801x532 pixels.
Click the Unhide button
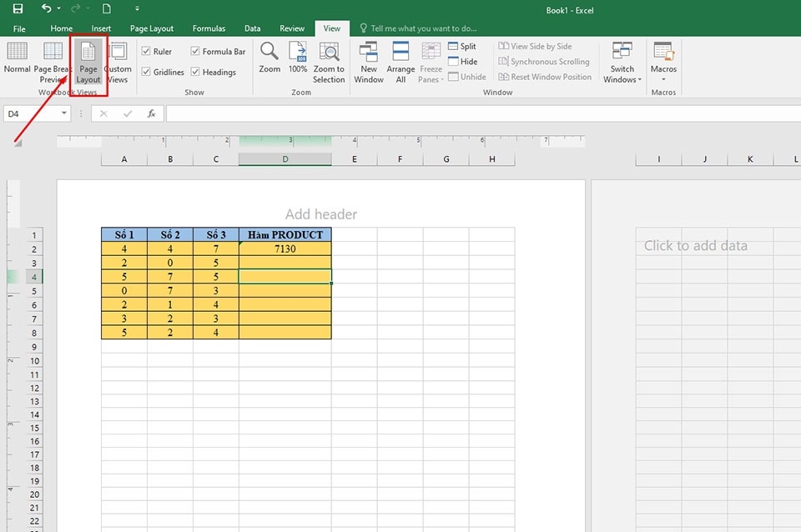click(x=467, y=76)
